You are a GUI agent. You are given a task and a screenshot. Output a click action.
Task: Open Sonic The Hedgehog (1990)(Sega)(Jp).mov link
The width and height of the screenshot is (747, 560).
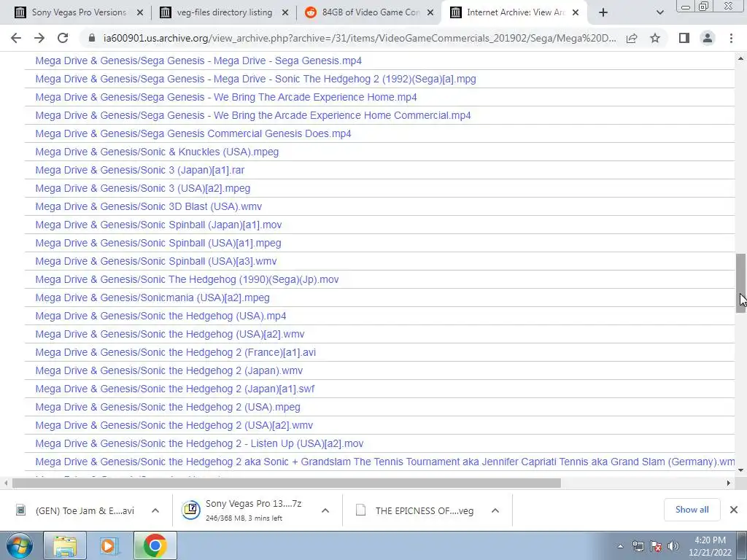187,279
